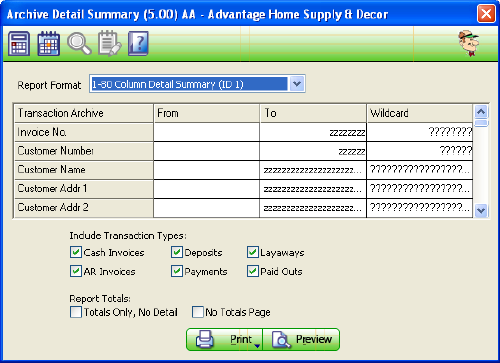Screen dimensions: 500x363
Task: Click the To column header
Action: click(x=313, y=113)
